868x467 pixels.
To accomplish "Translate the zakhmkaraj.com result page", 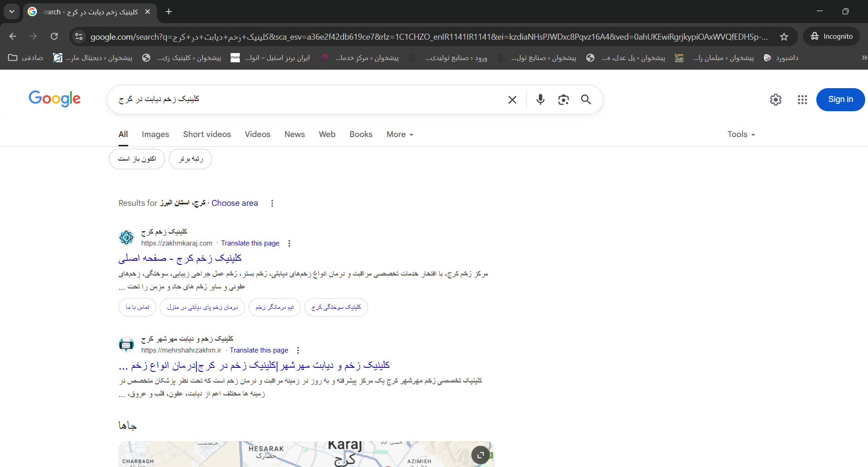I will 250,243.
